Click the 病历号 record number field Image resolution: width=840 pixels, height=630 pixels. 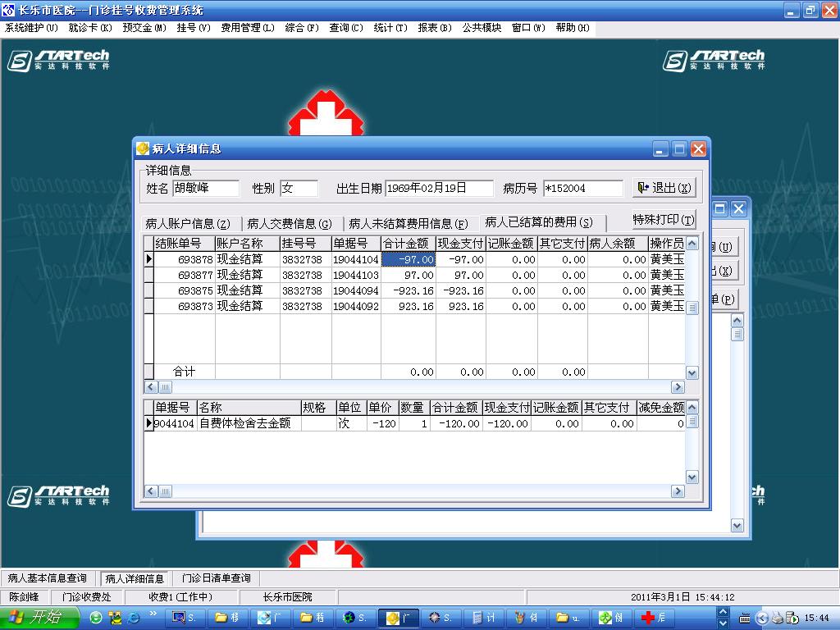(583, 188)
